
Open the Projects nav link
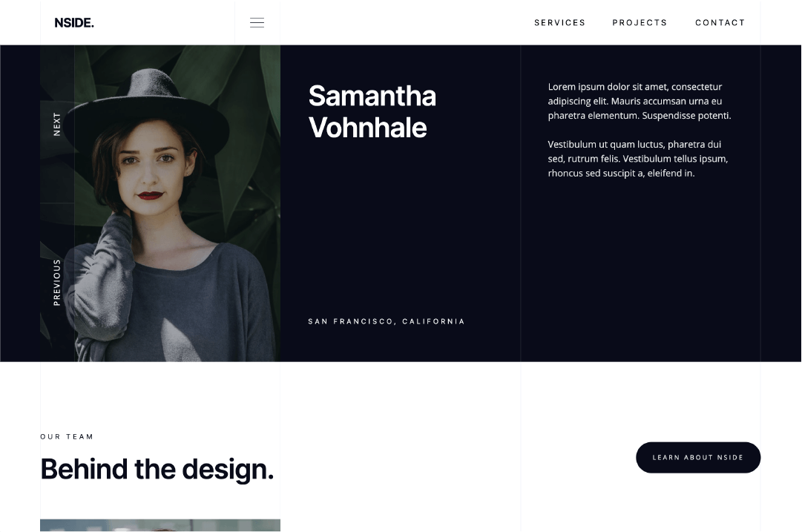pyautogui.click(x=640, y=22)
